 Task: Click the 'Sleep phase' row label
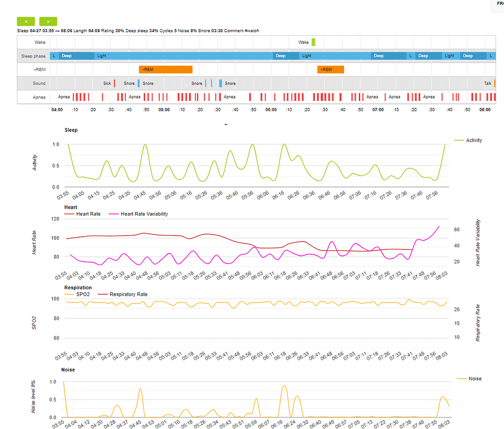coord(33,56)
